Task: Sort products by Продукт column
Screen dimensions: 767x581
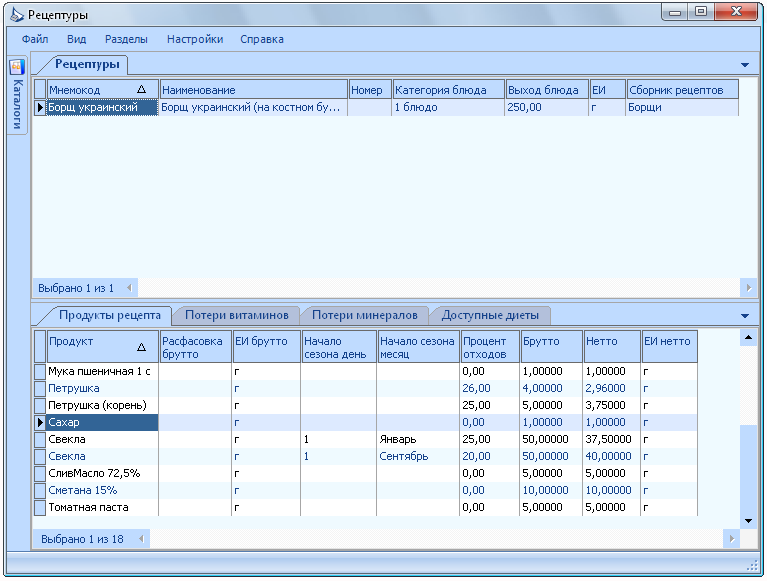Action: (103, 347)
